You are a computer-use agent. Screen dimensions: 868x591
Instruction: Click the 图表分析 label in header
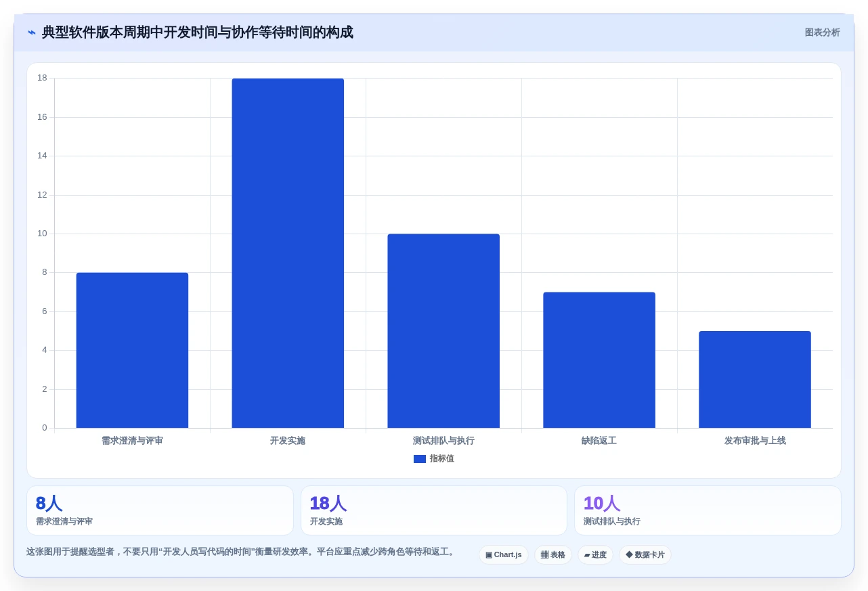822,32
